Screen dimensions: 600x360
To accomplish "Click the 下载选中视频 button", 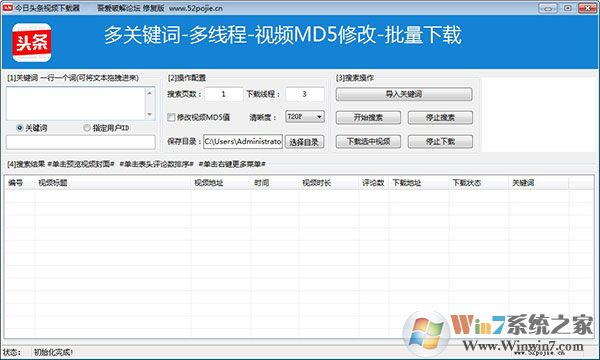I will tap(368, 142).
